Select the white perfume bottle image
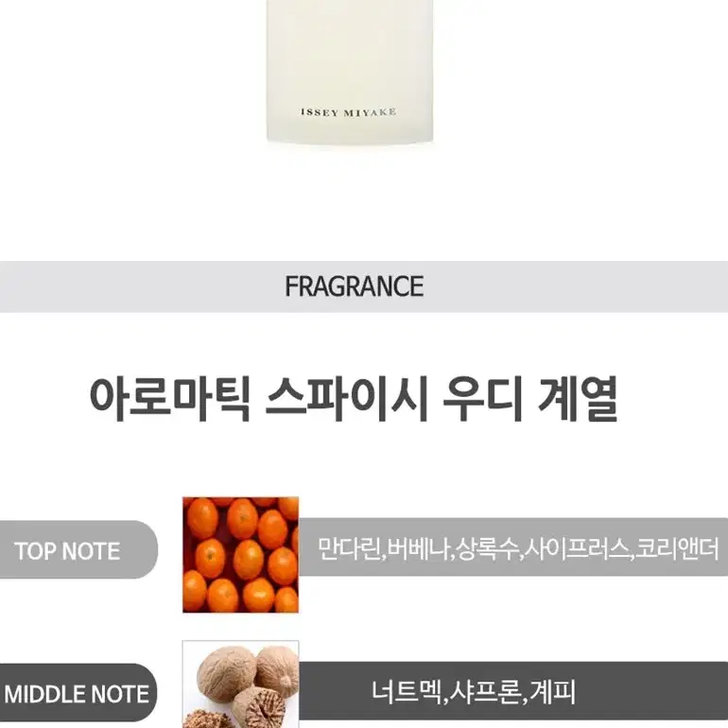The width and height of the screenshot is (728, 728). 350,72
